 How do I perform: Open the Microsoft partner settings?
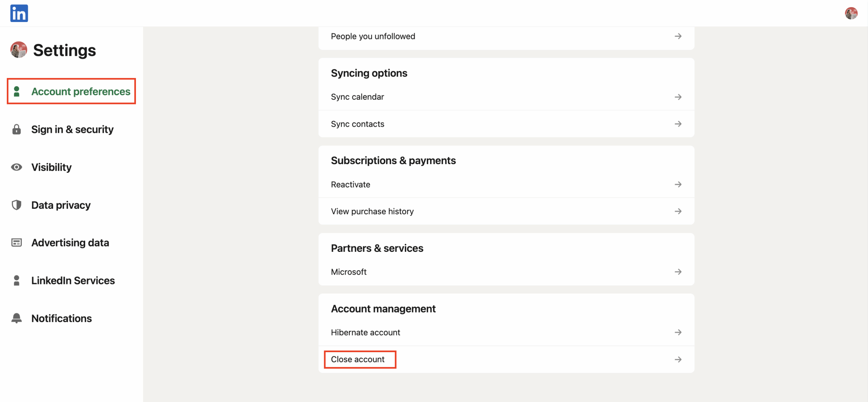point(349,272)
